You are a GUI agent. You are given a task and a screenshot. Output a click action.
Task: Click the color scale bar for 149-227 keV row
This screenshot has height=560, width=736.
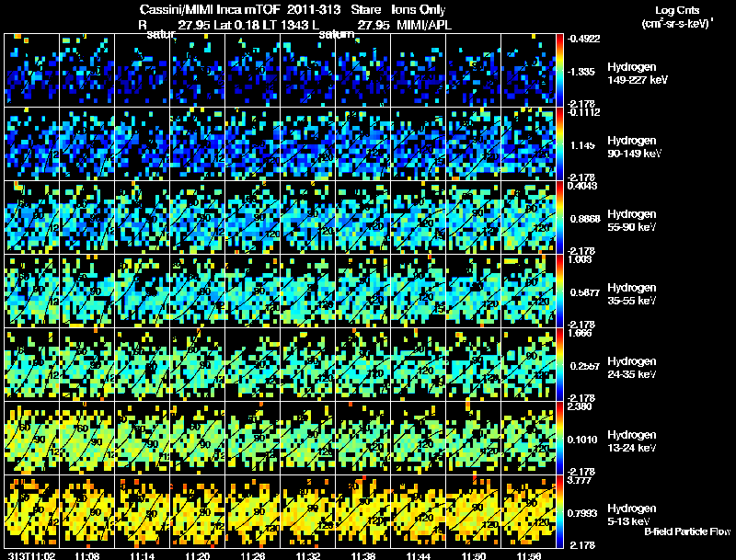(x=559, y=70)
